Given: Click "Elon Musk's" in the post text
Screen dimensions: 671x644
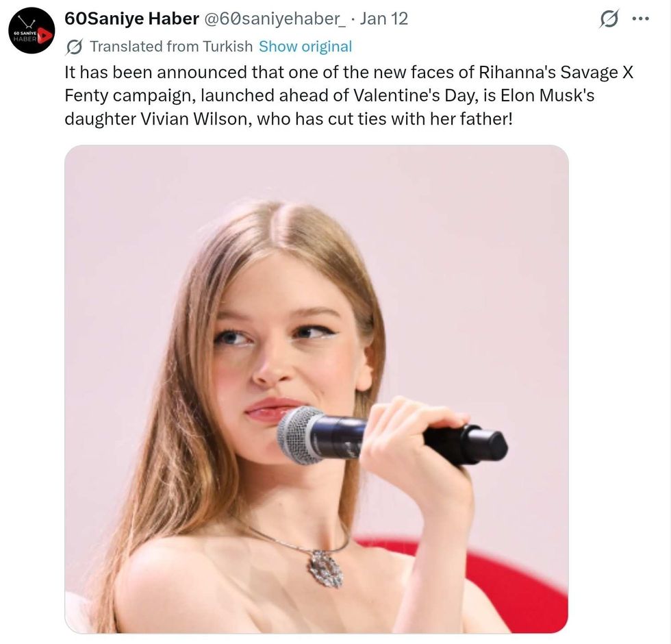Looking at the screenshot, I should pyautogui.click(x=552, y=95).
